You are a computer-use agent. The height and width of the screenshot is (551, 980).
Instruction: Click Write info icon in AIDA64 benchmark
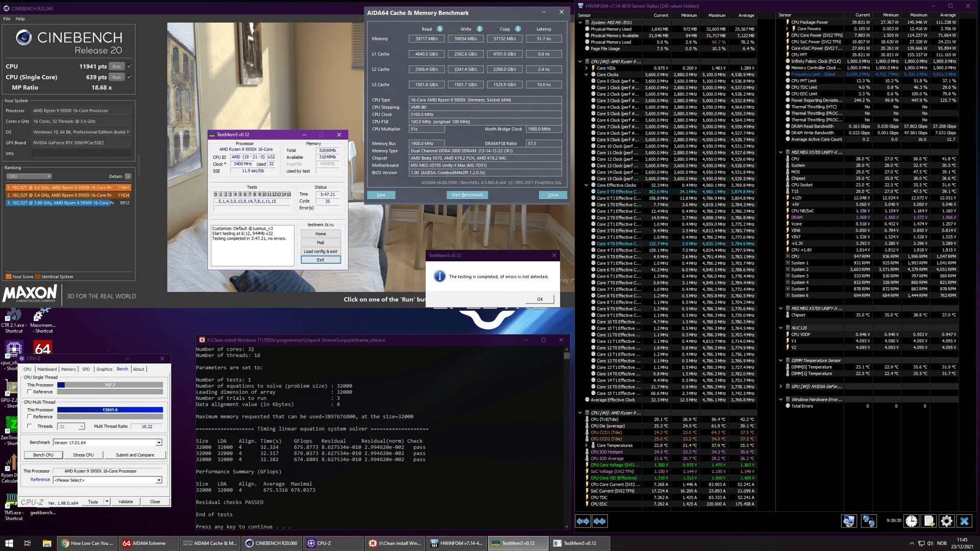(x=479, y=29)
